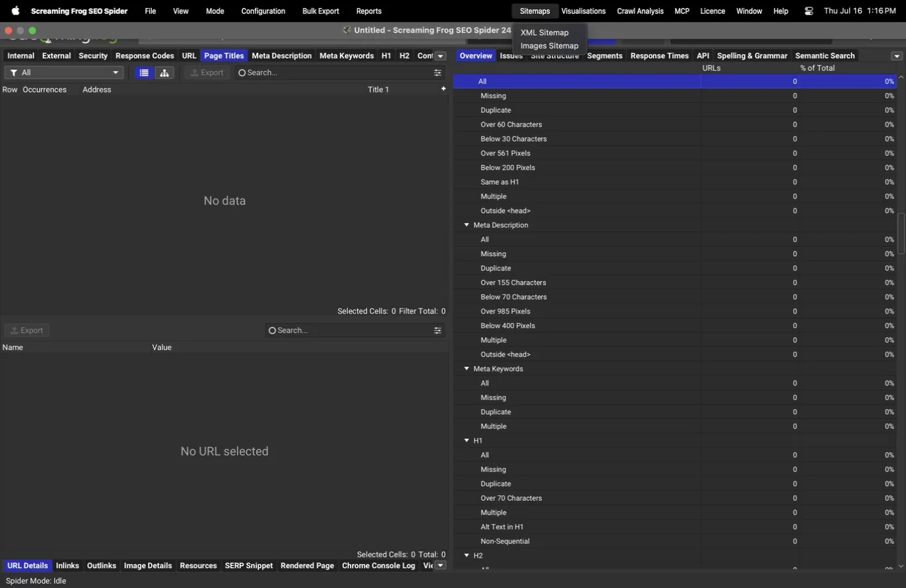
Task: Show more top tabs dropdown arrow
Action: 440,56
